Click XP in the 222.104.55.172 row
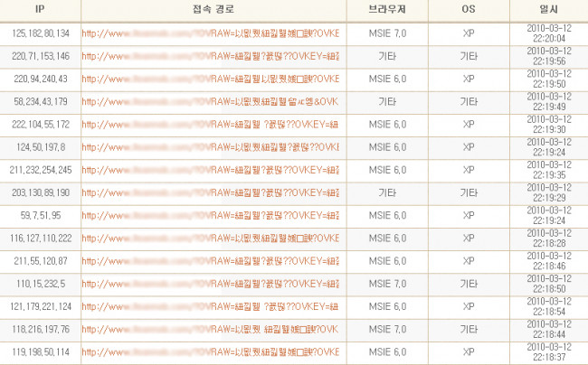 [x=469, y=125]
